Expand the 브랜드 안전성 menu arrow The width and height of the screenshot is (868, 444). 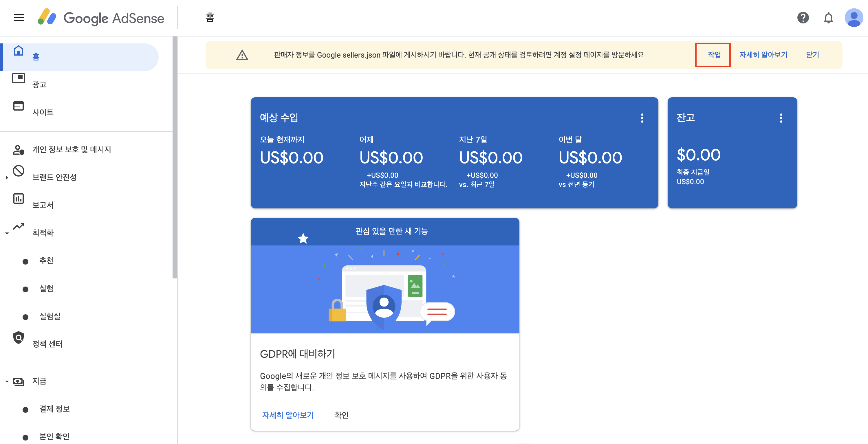pyautogui.click(x=7, y=177)
